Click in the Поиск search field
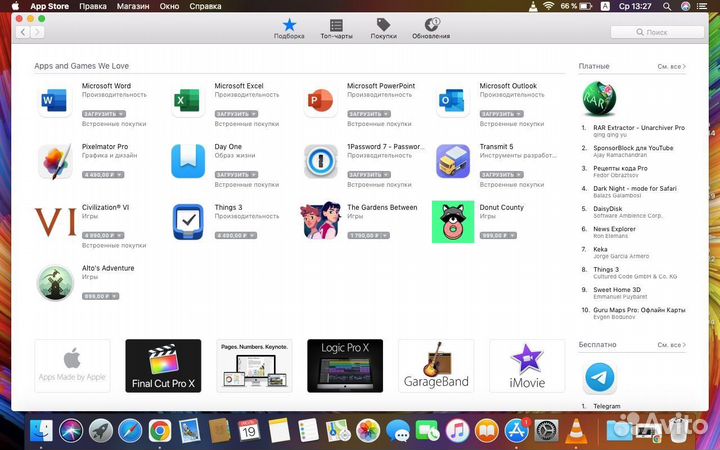The width and height of the screenshot is (720, 450). (657, 32)
